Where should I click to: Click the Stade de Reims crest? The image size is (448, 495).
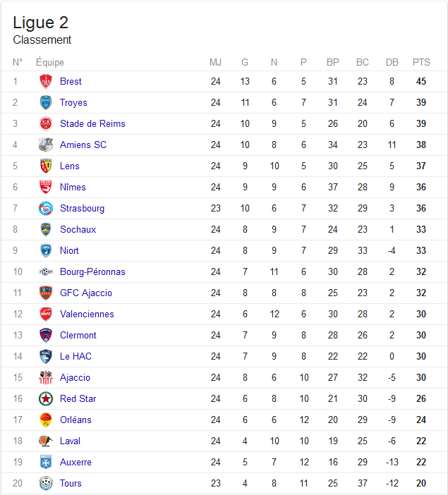pyautogui.click(x=46, y=124)
